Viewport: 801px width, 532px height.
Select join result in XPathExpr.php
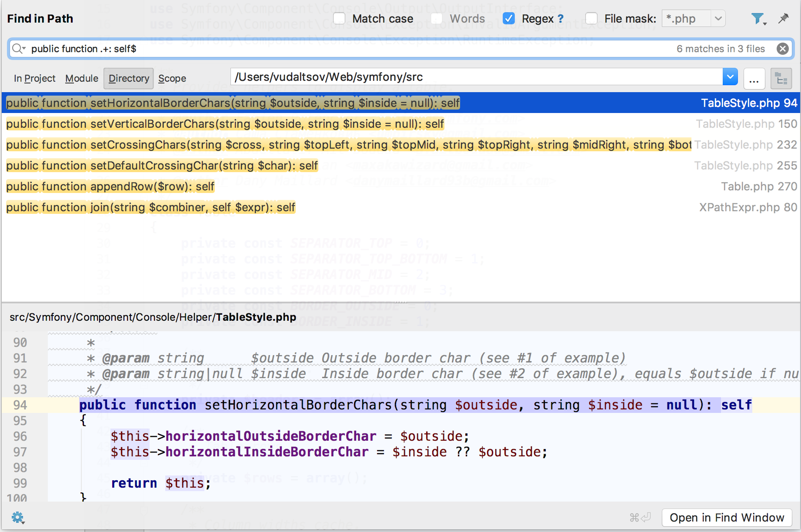[x=400, y=207]
